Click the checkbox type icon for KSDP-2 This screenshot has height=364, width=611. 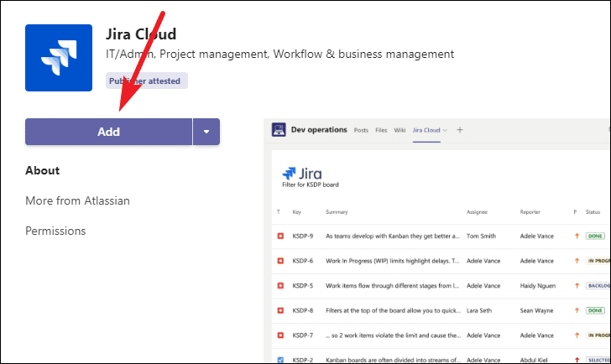point(280,360)
